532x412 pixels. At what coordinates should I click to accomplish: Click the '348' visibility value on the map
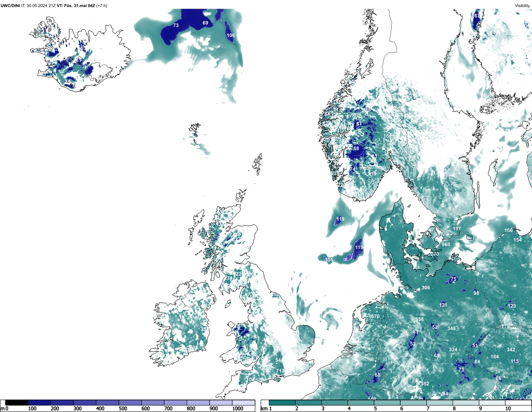(x=451, y=328)
